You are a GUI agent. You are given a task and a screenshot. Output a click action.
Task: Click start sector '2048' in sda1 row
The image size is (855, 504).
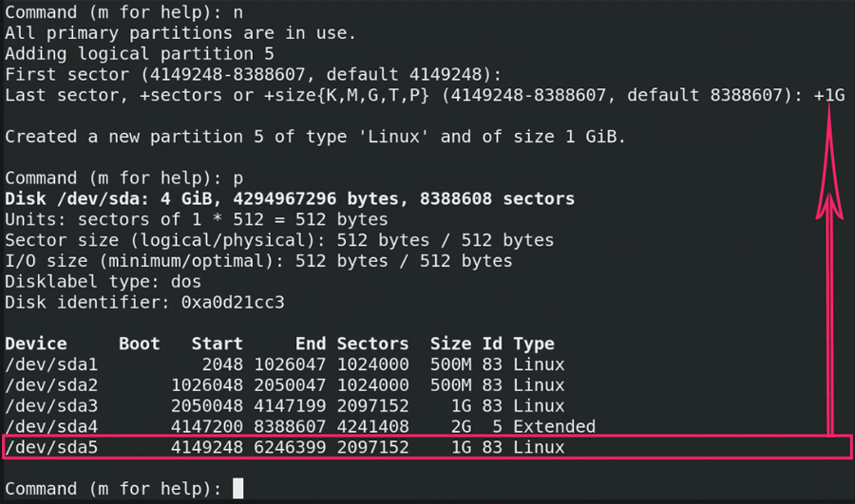tap(222, 364)
